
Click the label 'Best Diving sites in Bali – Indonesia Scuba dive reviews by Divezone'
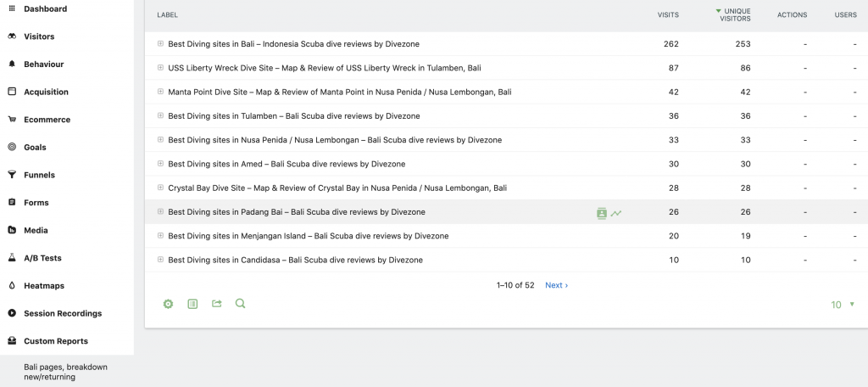tap(293, 44)
